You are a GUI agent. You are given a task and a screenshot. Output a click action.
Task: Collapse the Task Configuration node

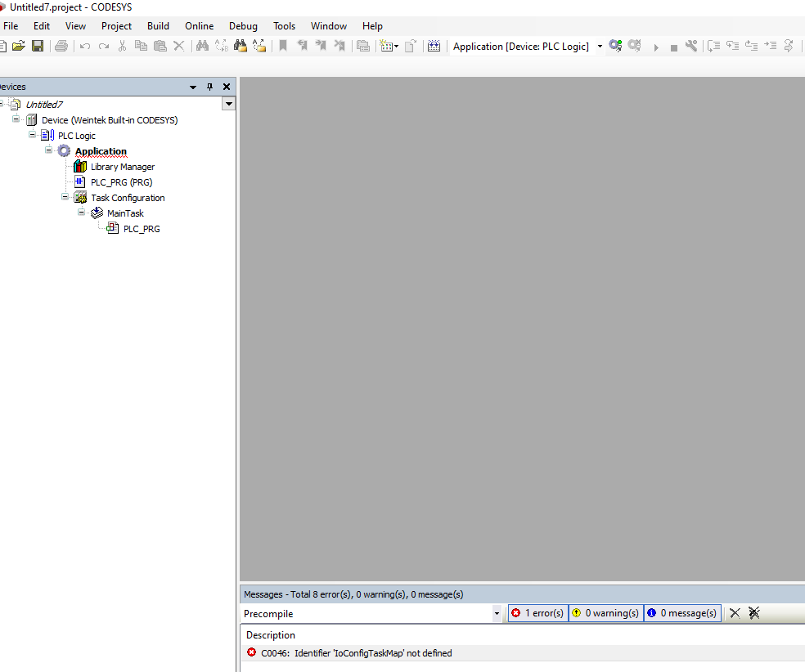[65, 196]
